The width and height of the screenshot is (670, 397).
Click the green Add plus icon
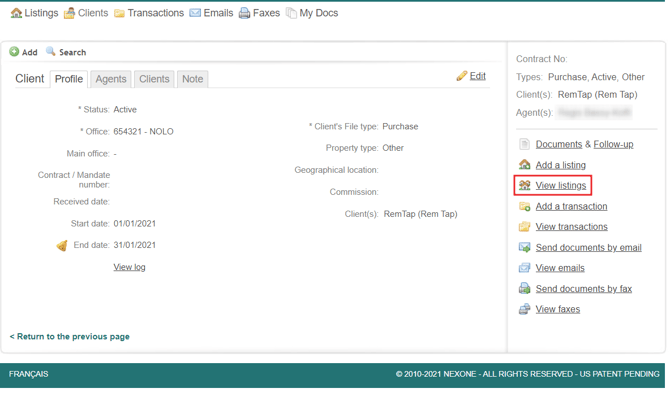14,52
